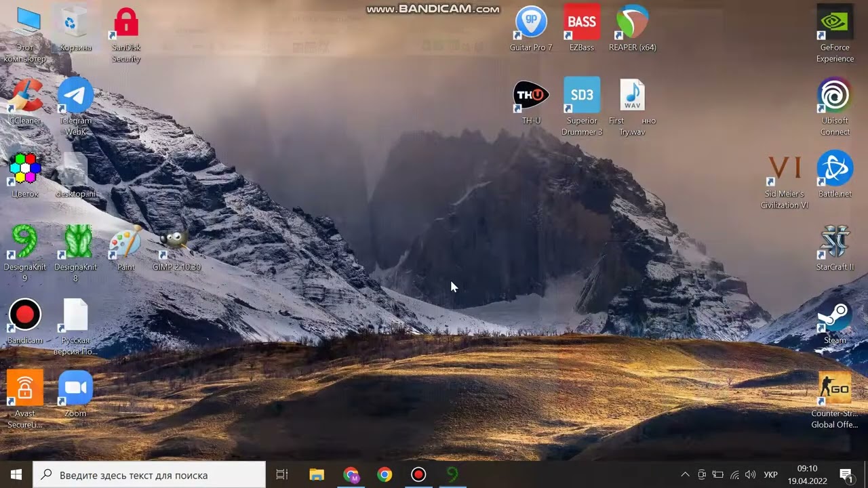
Task: Select the Avast SecureLine desktop icon
Action: (25, 400)
